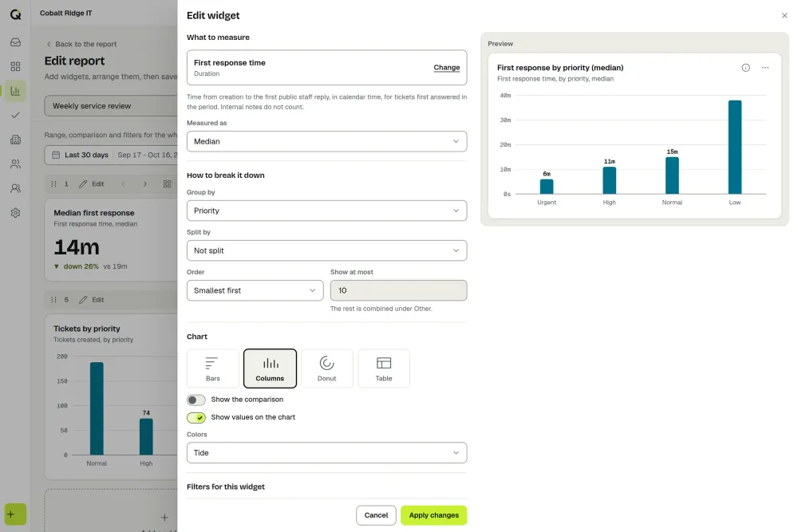This screenshot has height=532, width=798.
Task: Click the Cancel button
Action: pyautogui.click(x=376, y=515)
